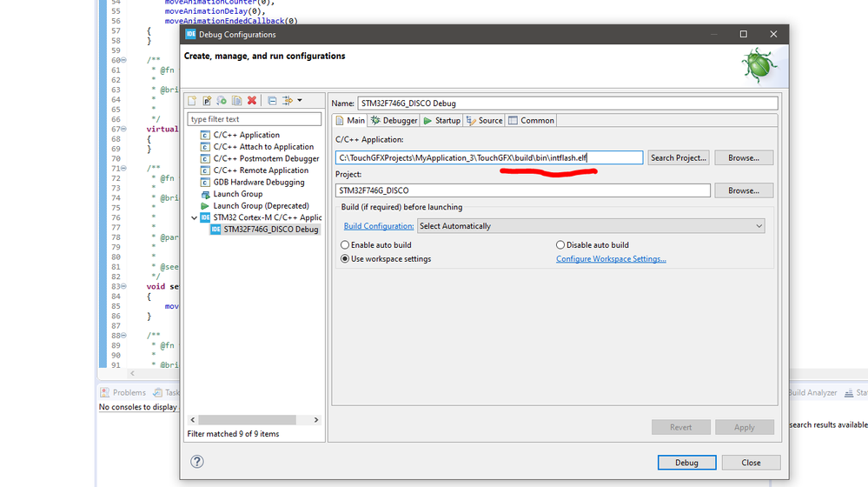Click the tree horizontal scrollbar thumb
This screenshot has height=487, width=868.
247,420
